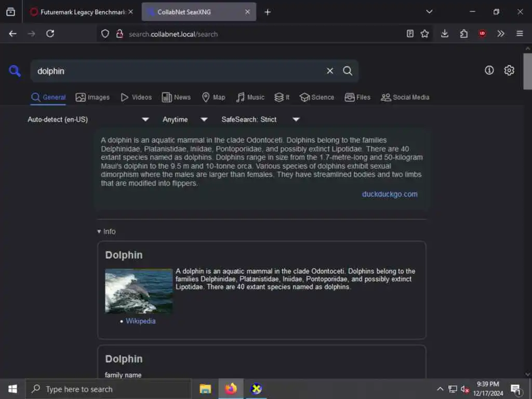This screenshot has height=399, width=532.
Task: Open the tracking protection shield
Action: 105,34
